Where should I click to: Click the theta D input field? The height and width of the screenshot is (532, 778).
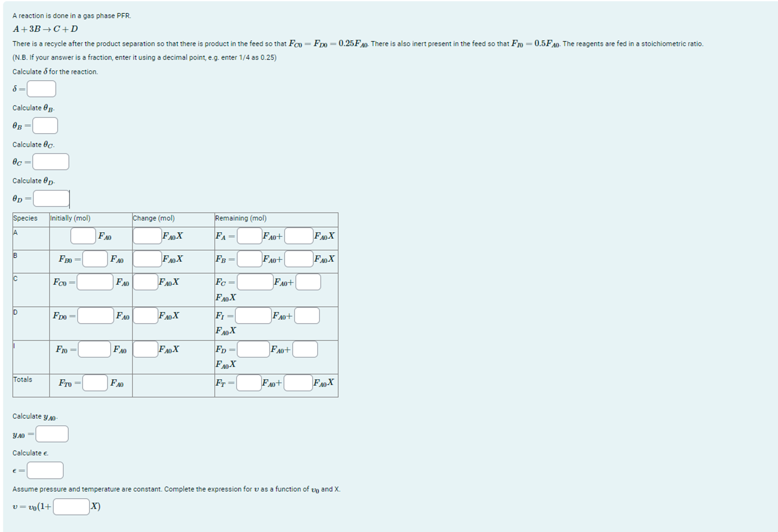(x=51, y=198)
